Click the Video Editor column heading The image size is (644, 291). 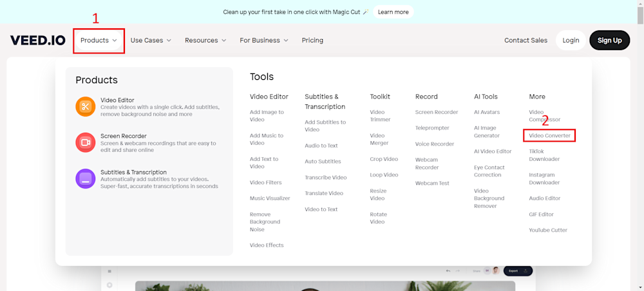tap(269, 97)
